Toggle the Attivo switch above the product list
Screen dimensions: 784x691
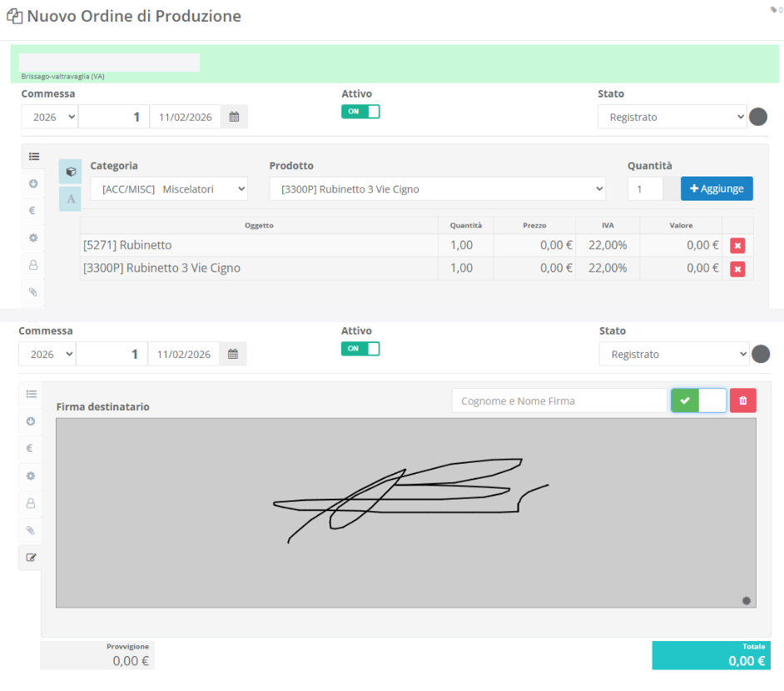(360, 112)
